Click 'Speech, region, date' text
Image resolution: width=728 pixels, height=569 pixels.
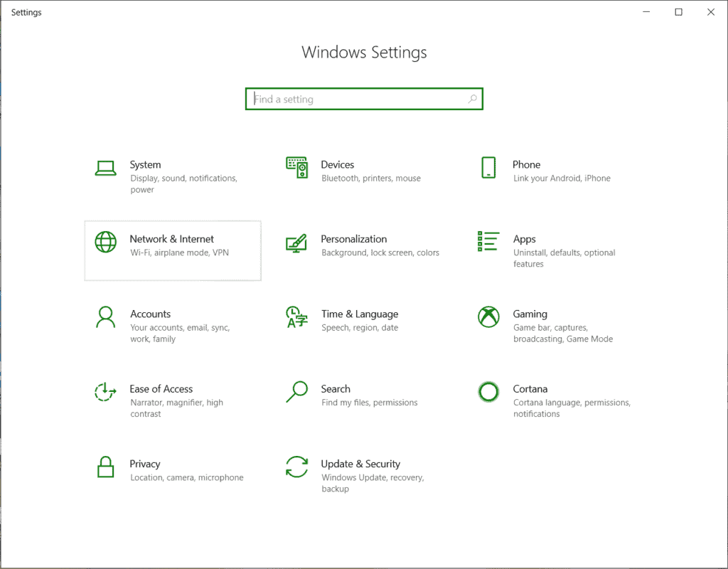pyautogui.click(x=360, y=327)
